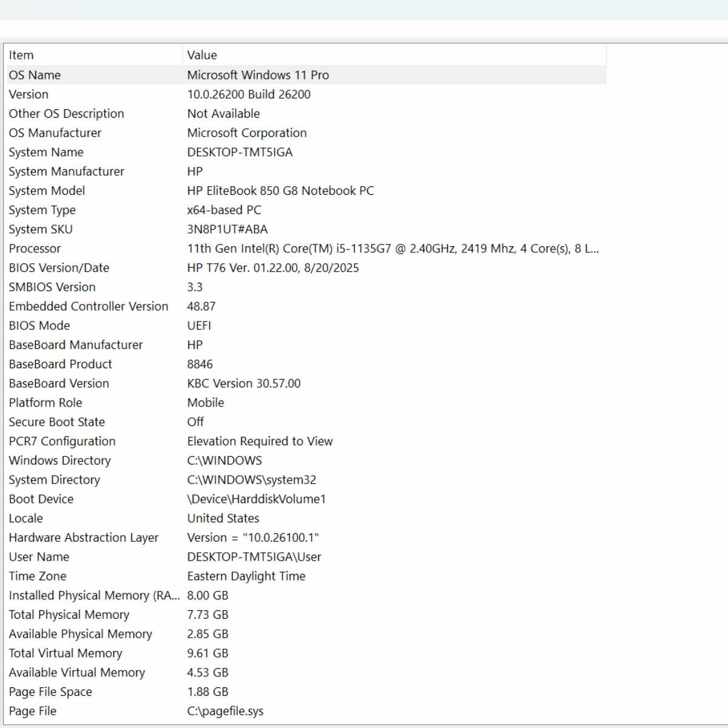Viewport: 728px width, 728px height.
Task: Click Eastern Daylight Time value
Action: [246, 576]
